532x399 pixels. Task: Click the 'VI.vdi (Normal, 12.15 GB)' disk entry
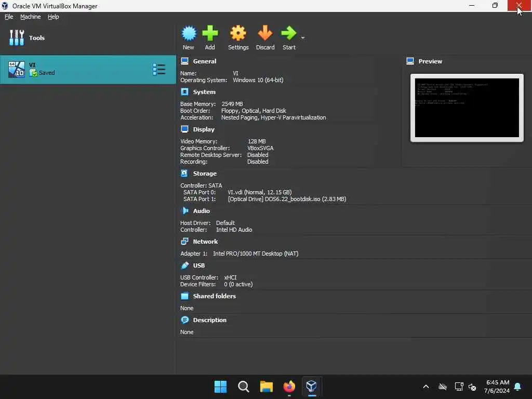260,192
